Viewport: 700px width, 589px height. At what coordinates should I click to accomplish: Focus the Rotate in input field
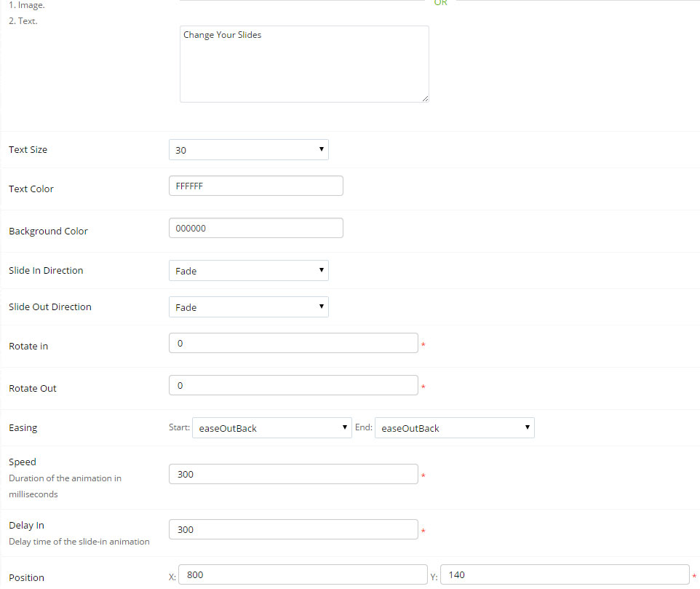[x=293, y=344]
